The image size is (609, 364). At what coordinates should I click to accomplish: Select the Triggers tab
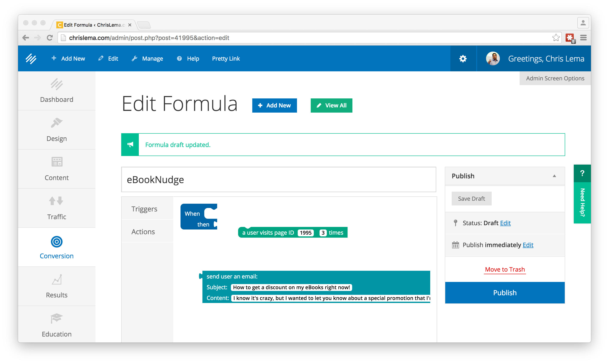tap(144, 209)
